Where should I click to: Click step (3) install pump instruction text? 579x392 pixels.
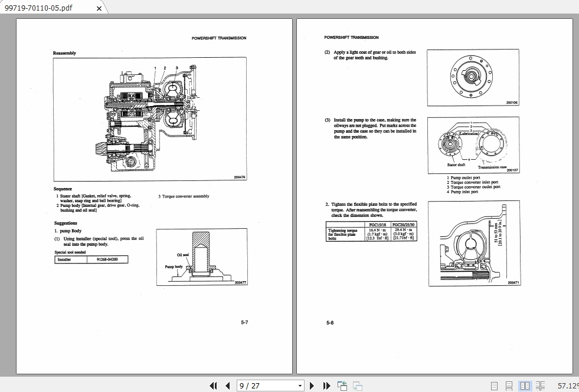(371, 129)
